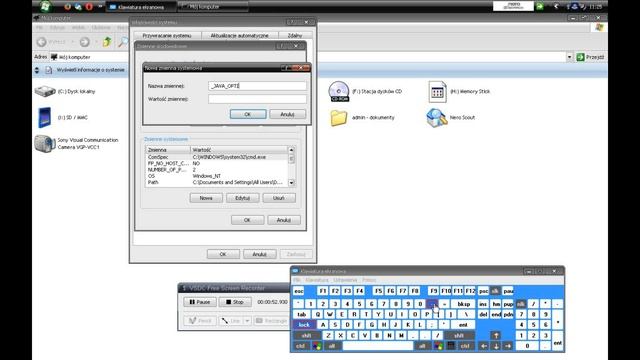Click Edytuj button under system variables
The image size is (640, 360).
[x=242, y=198]
